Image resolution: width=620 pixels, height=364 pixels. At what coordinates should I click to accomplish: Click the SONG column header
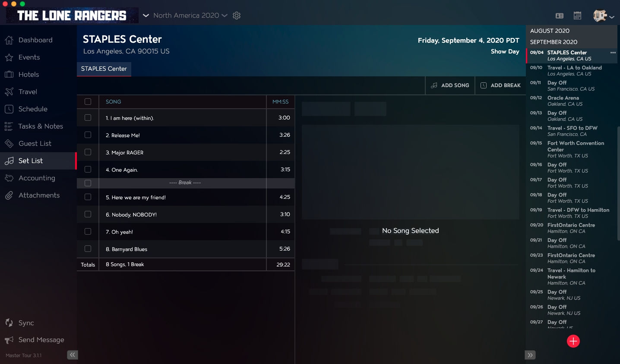pyautogui.click(x=114, y=102)
